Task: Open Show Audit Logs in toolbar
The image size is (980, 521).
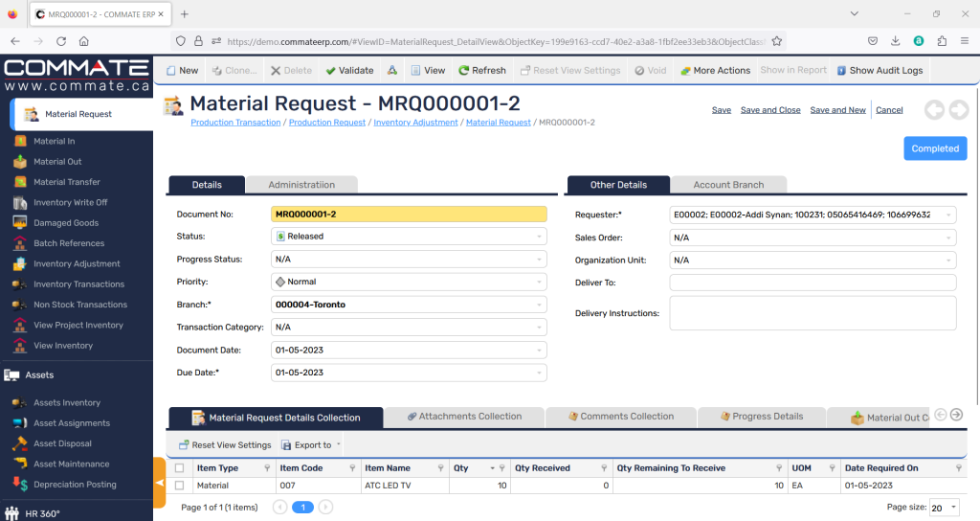Action: (880, 70)
